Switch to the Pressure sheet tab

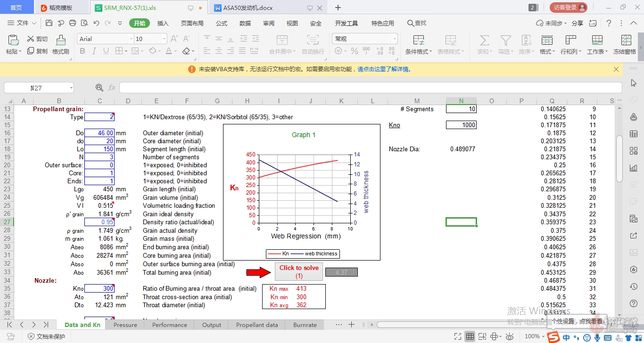125,325
